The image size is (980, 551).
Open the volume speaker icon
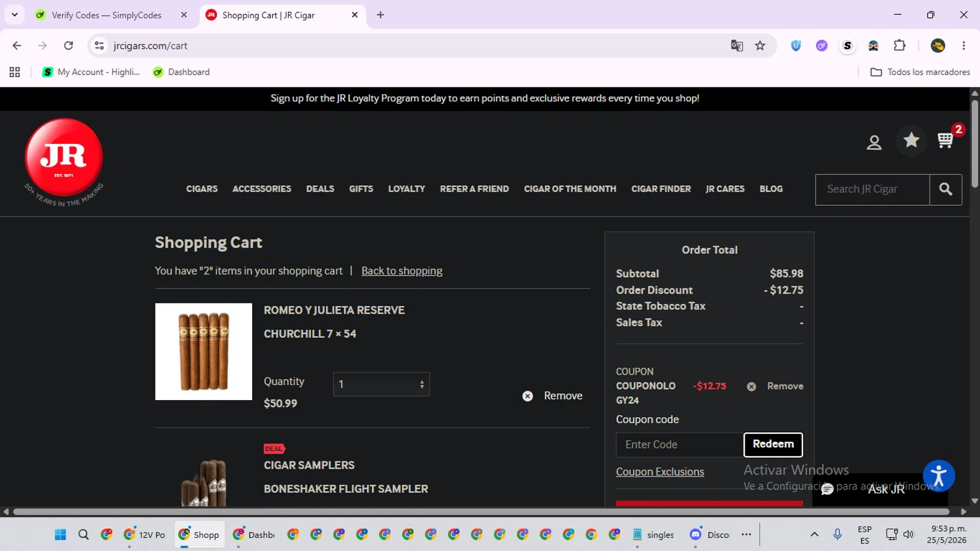coord(908,535)
